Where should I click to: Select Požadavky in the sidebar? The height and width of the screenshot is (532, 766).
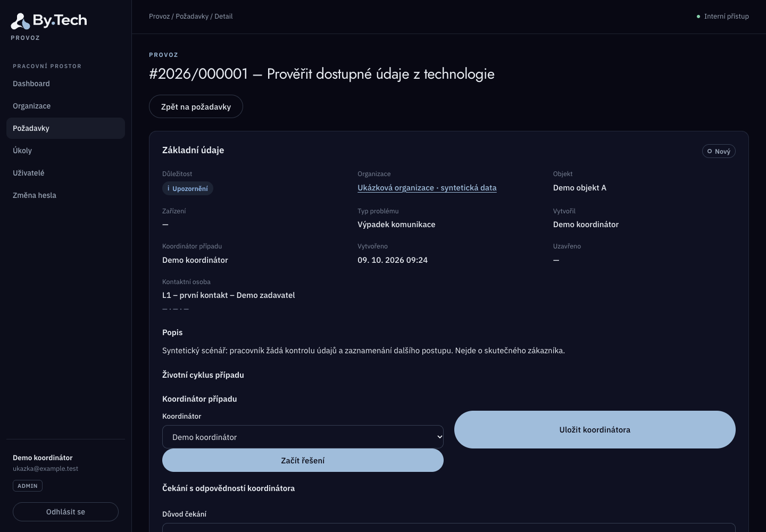point(65,128)
